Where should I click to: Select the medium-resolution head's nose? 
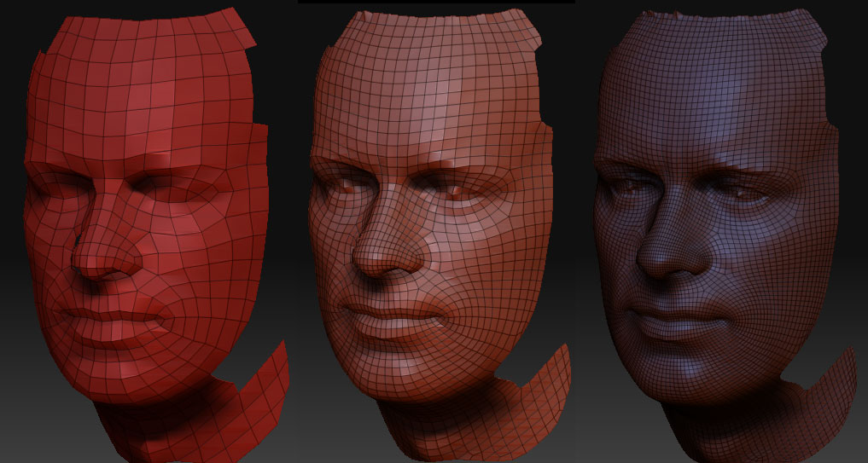pos(376,254)
